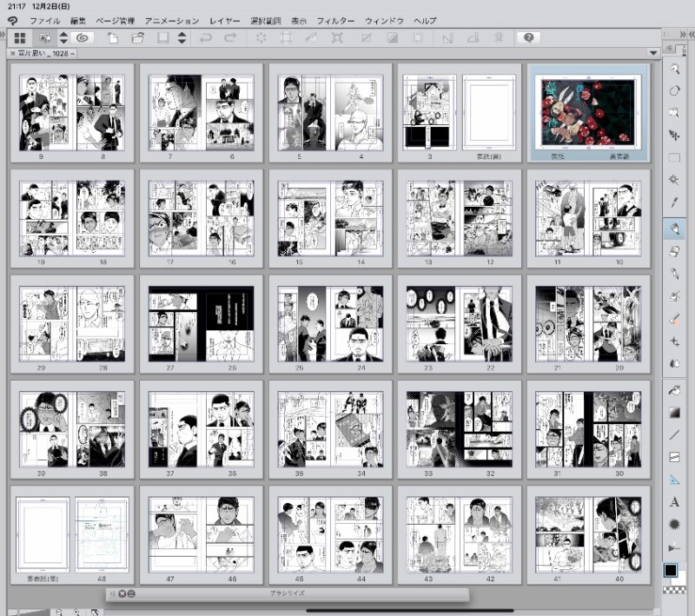
Task: Open the ファイル menu
Action: [x=45, y=21]
